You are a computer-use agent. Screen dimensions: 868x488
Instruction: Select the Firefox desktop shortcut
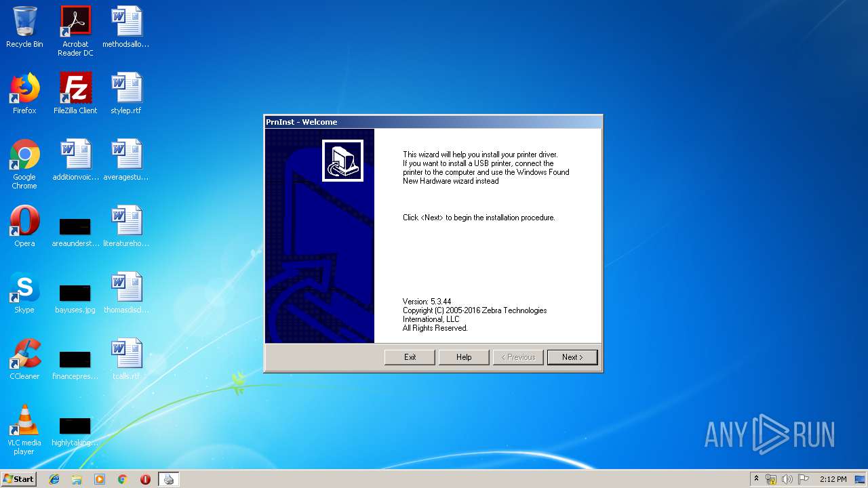coord(24,94)
